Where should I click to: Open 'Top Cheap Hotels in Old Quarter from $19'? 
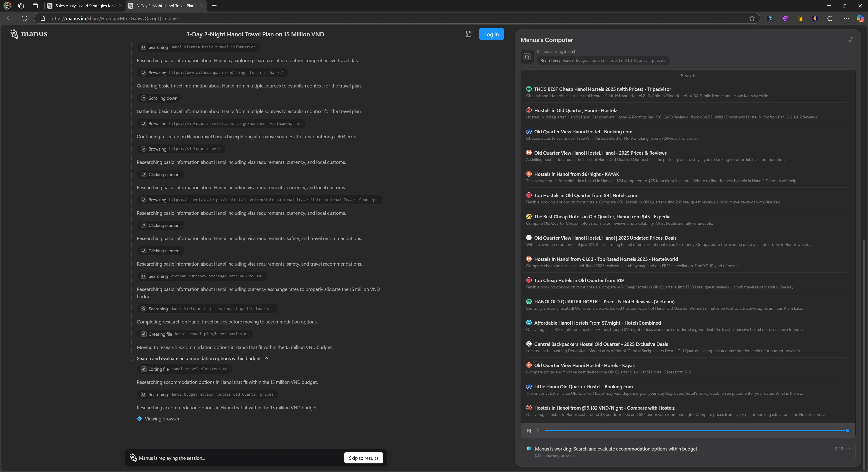[x=579, y=280]
